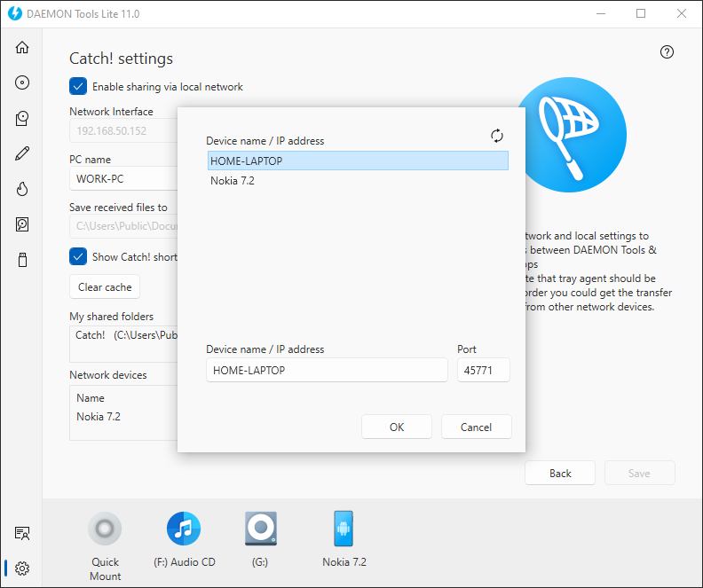703x588 pixels.
Task: Refresh the device list in dialog
Action: click(x=497, y=136)
